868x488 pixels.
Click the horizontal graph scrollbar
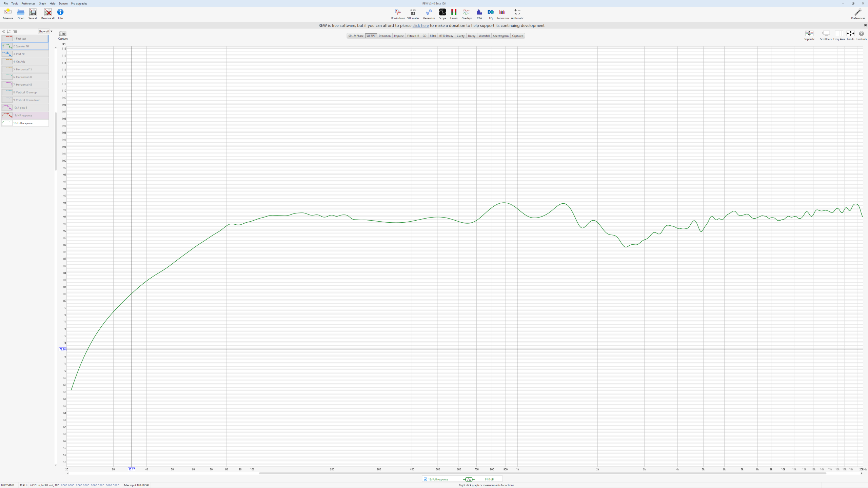coord(542,473)
